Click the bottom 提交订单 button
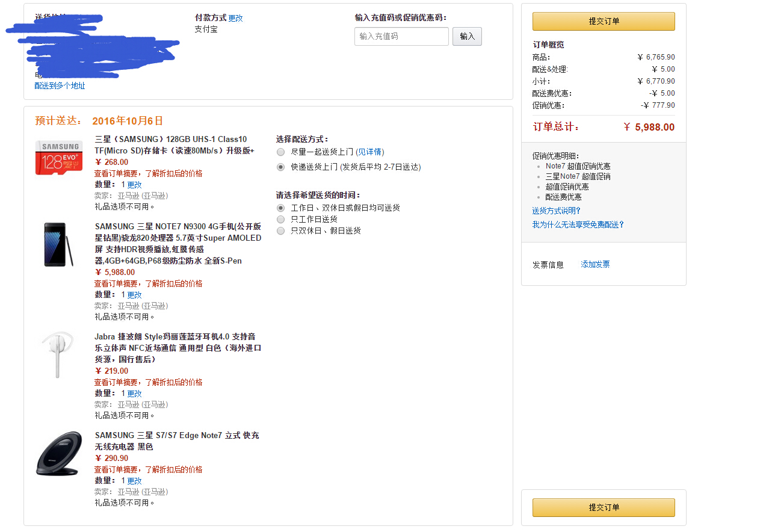The height and width of the screenshot is (532, 766). pyautogui.click(x=604, y=508)
